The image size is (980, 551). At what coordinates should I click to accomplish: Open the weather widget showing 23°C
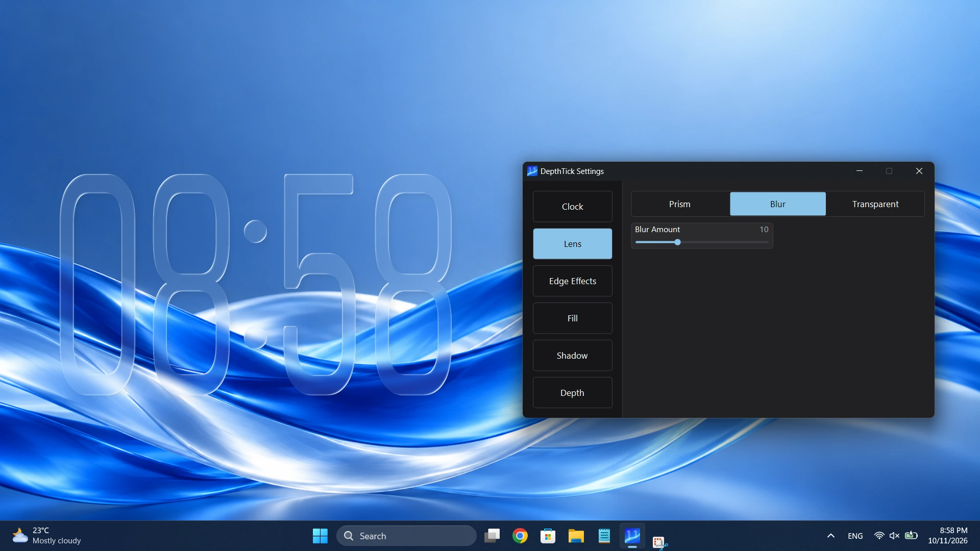(47, 536)
